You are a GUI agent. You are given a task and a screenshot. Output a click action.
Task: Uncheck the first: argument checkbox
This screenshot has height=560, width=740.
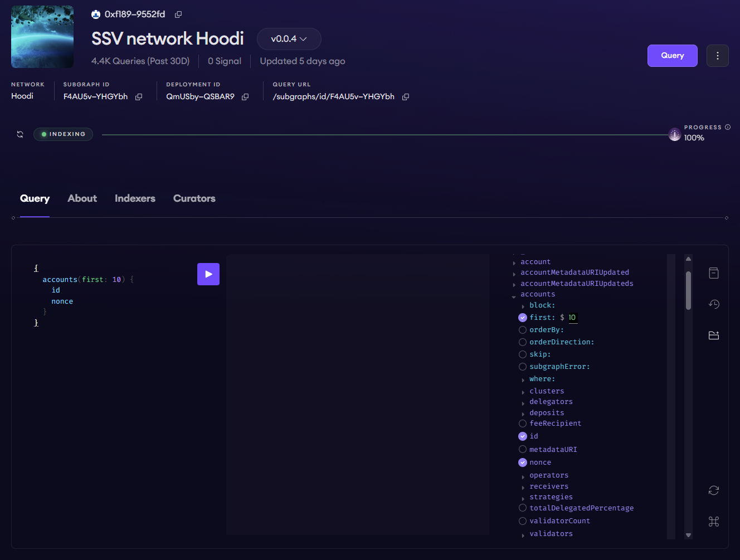(523, 318)
